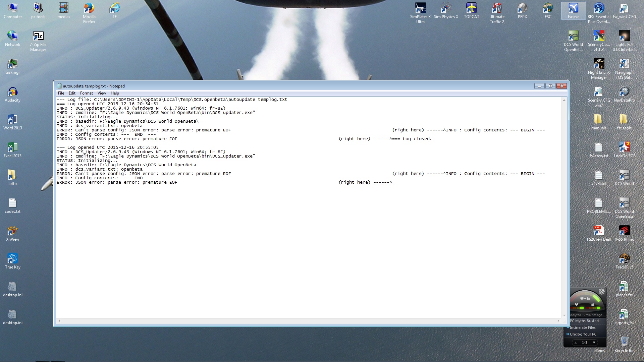Click the Incinerate Files link
This screenshot has height=362, width=644.
[583, 327]
